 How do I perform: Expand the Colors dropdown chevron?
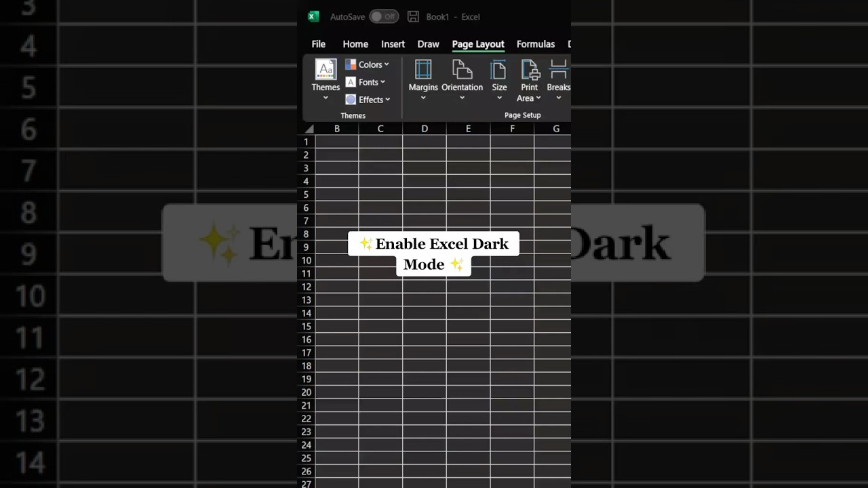(x=387, y=64)
